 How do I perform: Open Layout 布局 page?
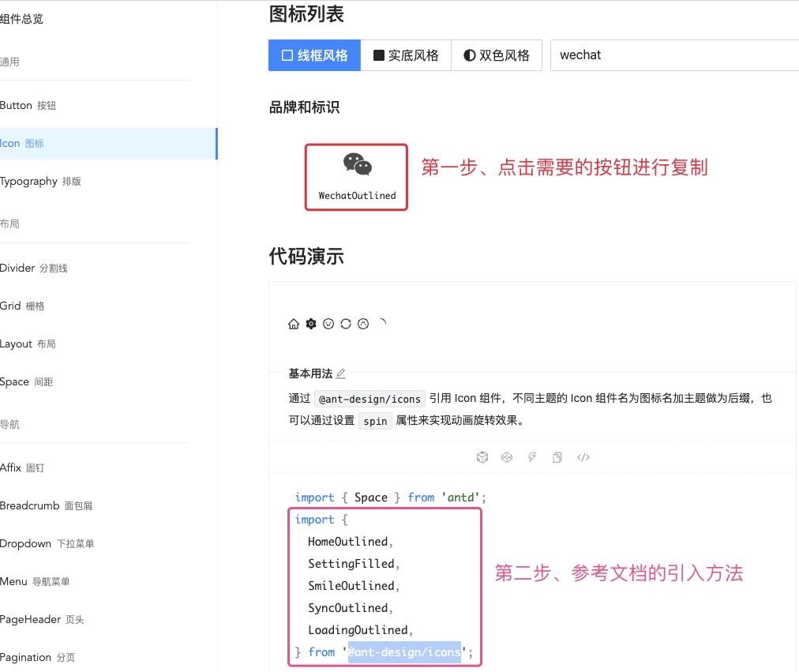click(x=28, y=344)
